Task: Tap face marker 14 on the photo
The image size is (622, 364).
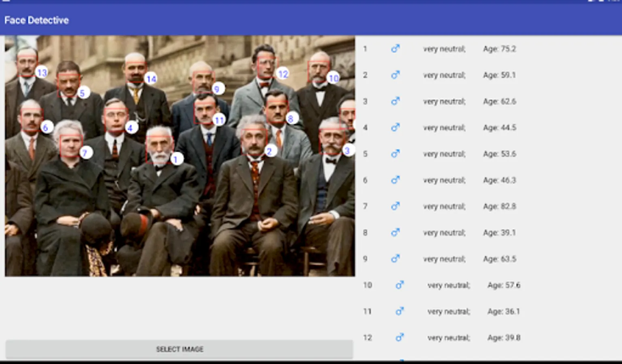Action: pos(151,78)
